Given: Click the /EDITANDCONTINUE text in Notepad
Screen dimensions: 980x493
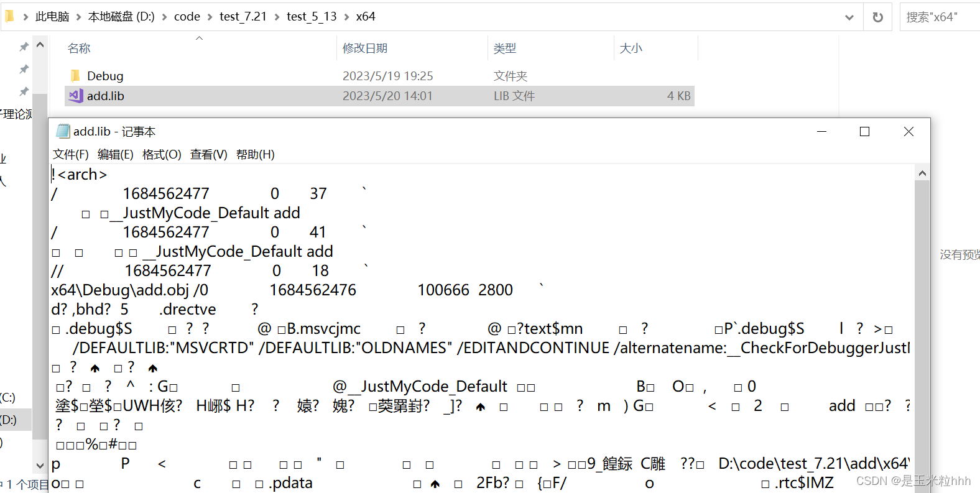Looking at the screenshot, I should (x=533, y=348).
